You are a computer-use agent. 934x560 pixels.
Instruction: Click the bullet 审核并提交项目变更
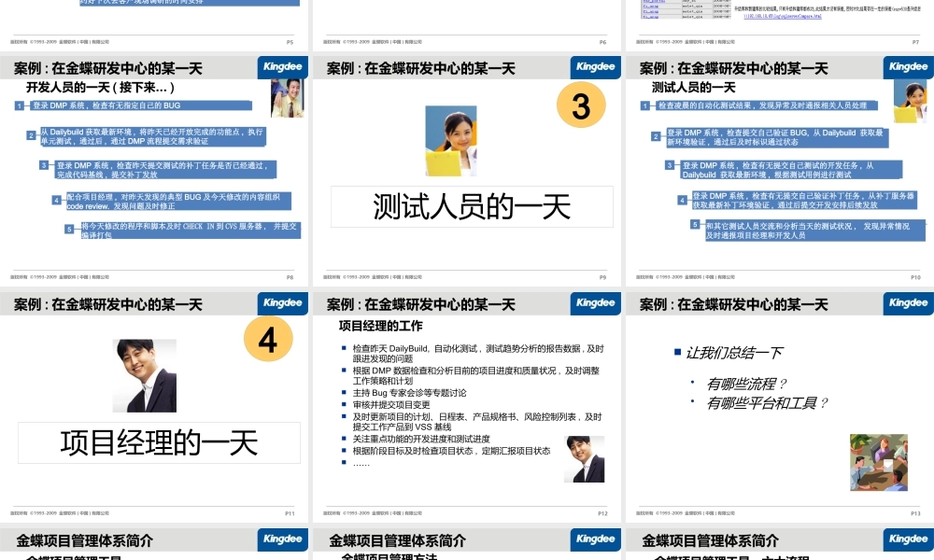(391, 405)
